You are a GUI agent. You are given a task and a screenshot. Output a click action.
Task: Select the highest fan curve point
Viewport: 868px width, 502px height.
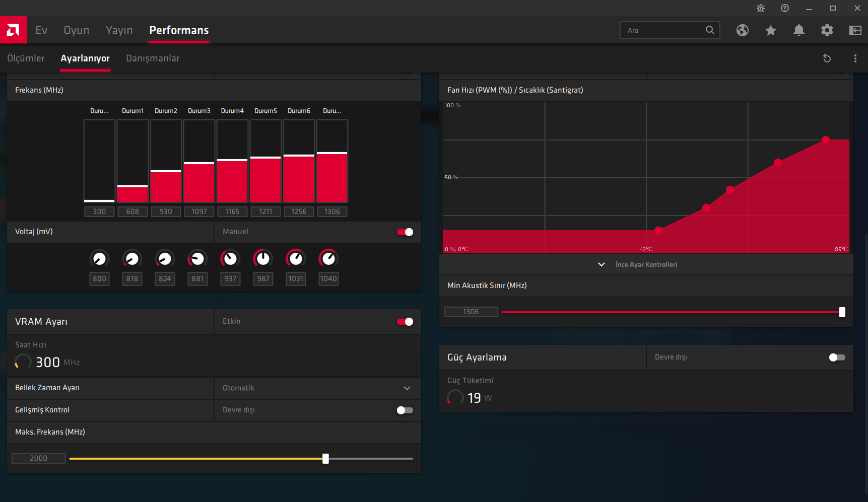[826, 140]
